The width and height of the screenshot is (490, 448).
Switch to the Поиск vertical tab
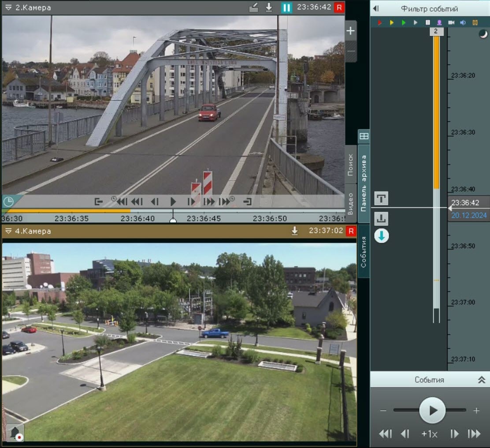[350, 165]
